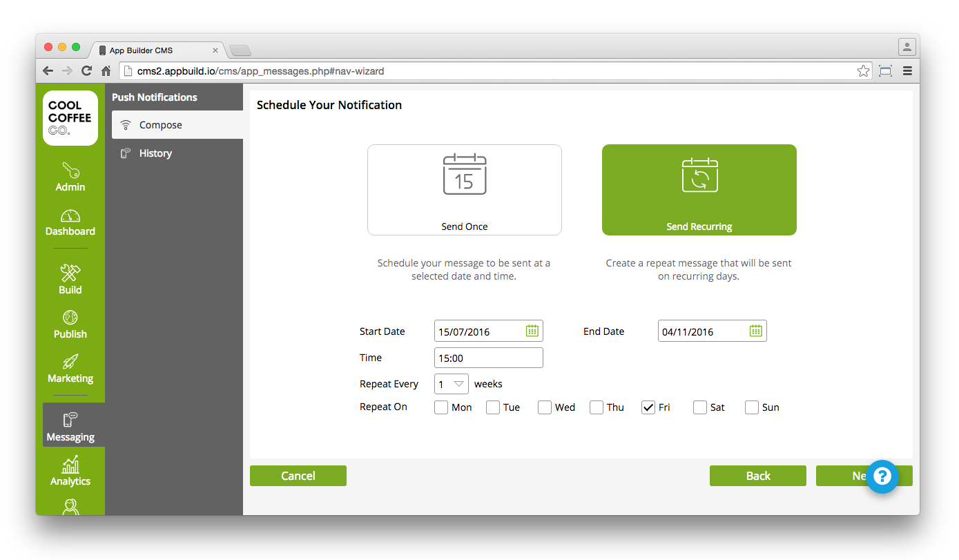
Task: Click the browser forward arrow
Action: pos(67,70)
